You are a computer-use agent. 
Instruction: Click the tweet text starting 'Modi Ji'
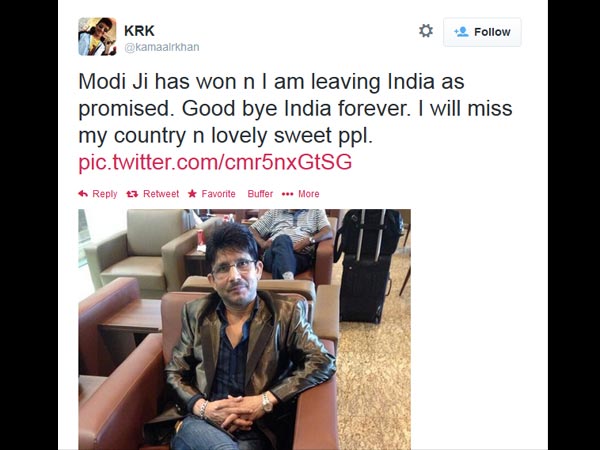[x=295, y=108]
